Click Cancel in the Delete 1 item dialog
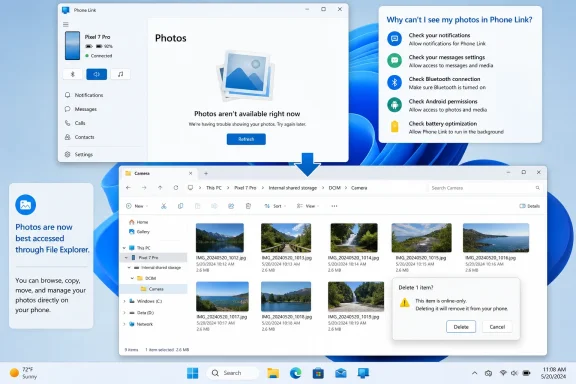Image resolution: width=576 pixels, height=384 pixels. coord(497,327)
